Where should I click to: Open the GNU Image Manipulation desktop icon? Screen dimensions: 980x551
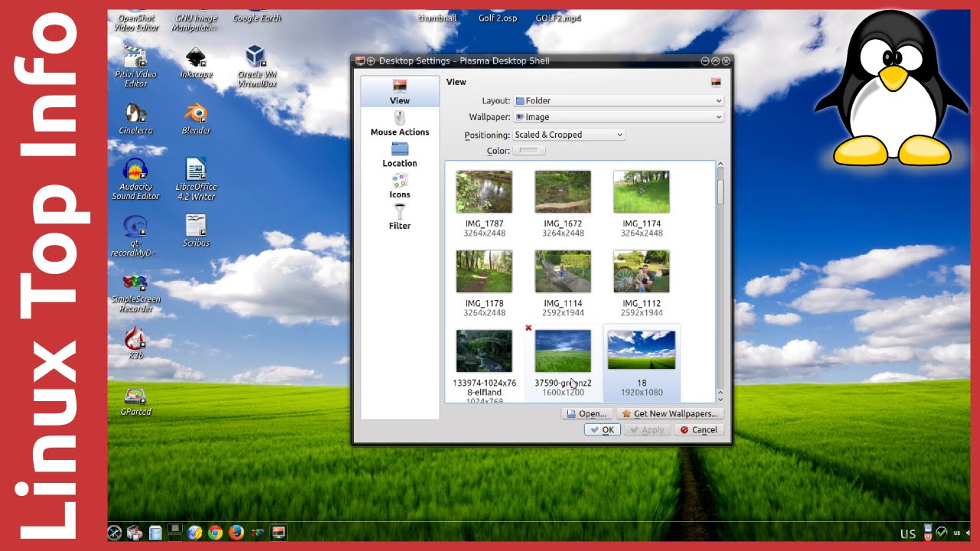196,21
